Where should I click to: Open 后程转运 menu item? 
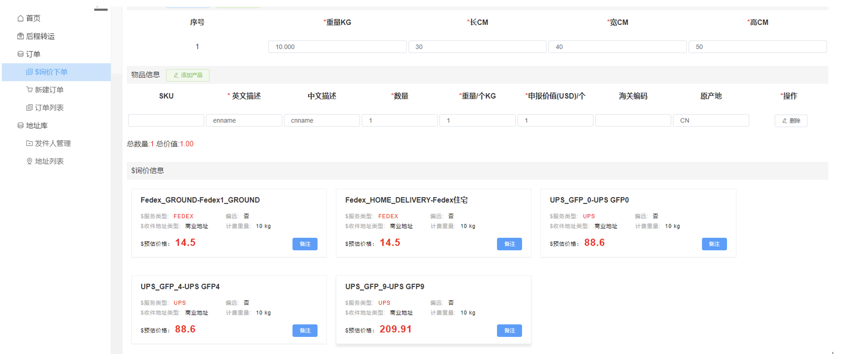tap(40, 36)
